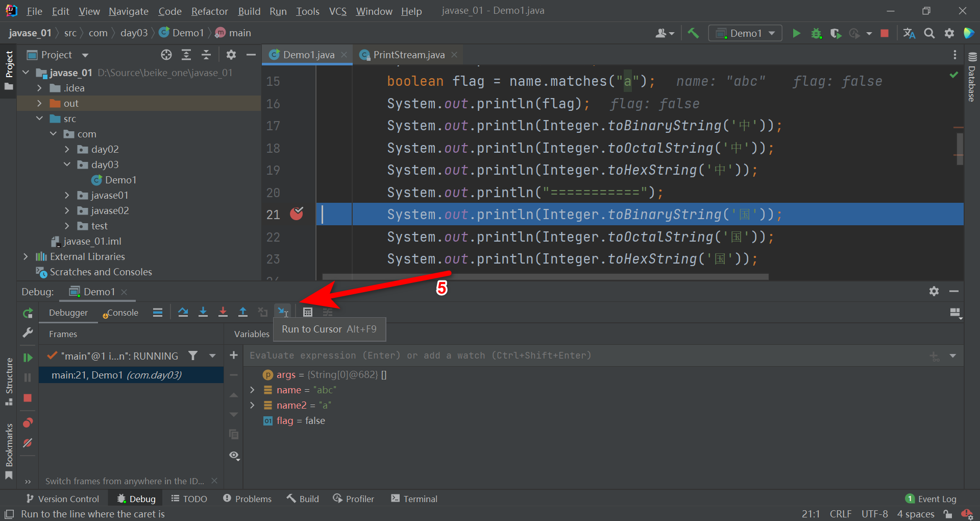Click the Step Out debugger icon
980x521 pixels.
point(243,312)
